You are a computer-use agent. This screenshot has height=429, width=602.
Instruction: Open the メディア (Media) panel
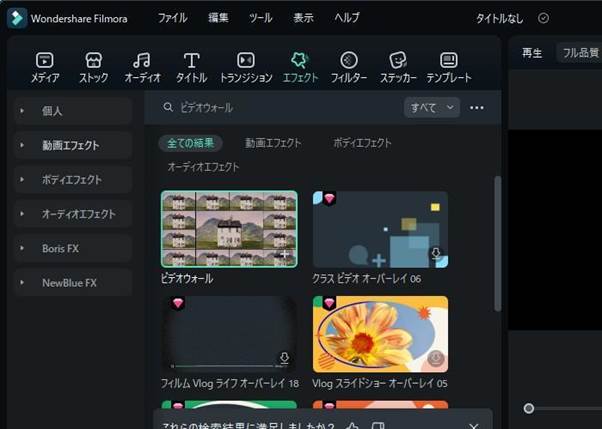pos(45,68)
